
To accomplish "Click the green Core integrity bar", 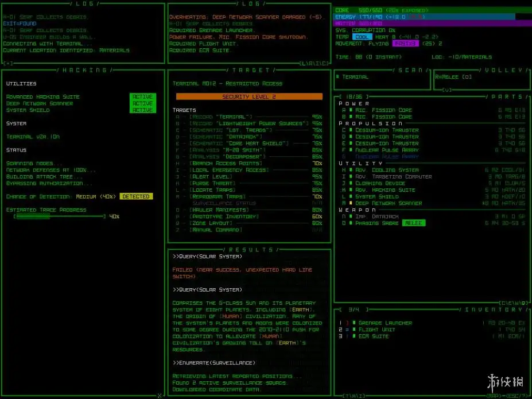I will pos(433,10).
